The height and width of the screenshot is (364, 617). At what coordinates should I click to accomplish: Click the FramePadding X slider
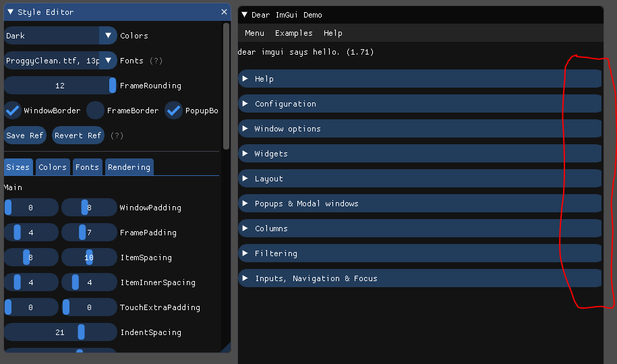point(32,233)
